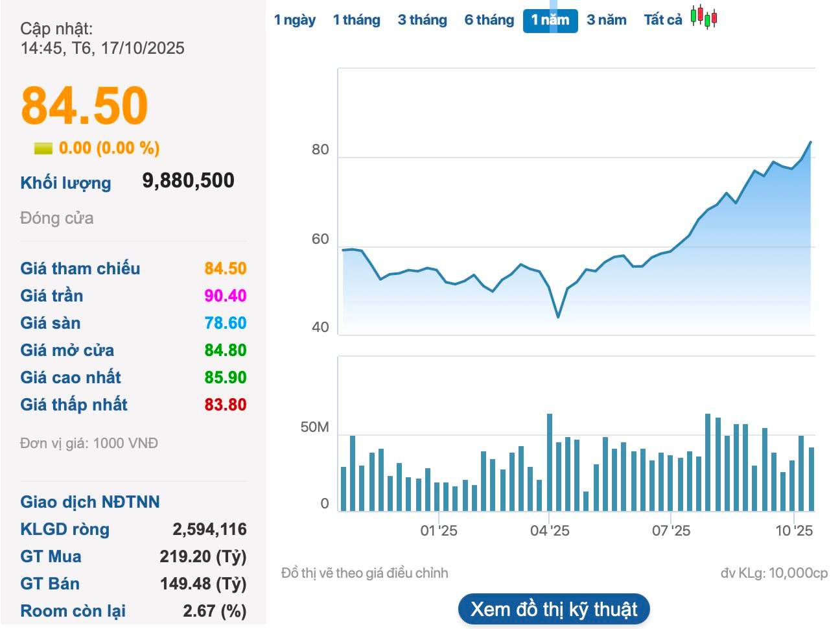The height and width of the screenshot is (629, 840).
Task: Click the Giá mở cửa label
Action: 67,350
